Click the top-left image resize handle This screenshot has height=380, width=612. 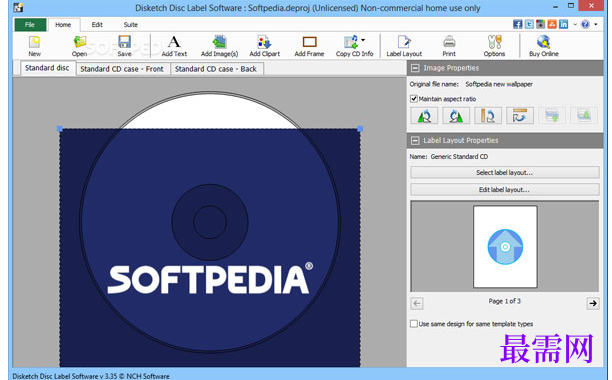click(x=60, y=129)
